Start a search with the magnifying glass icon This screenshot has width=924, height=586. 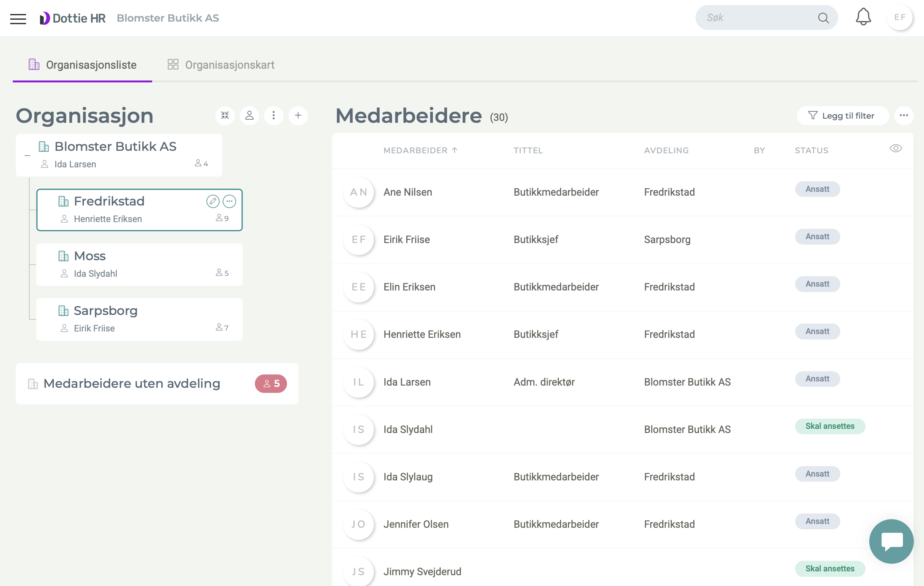pyautogui.click(x=823, y=17)
